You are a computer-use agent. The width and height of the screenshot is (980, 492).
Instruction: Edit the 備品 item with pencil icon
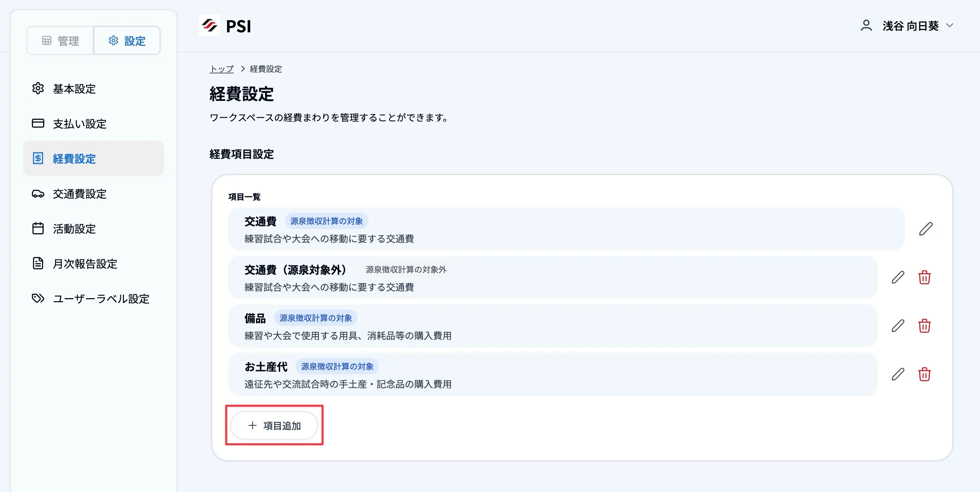[898, 326]
